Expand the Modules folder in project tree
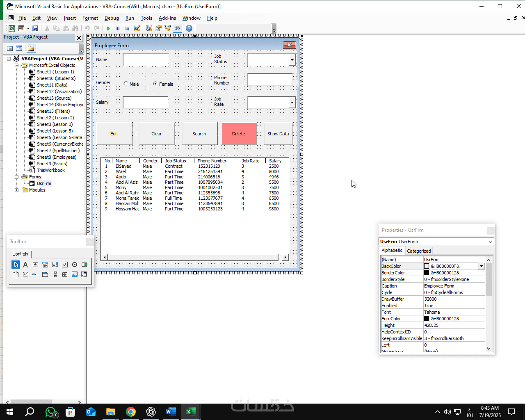 [17, 190]
